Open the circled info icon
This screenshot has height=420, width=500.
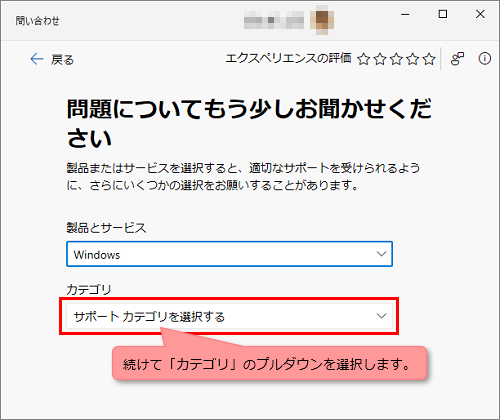(485, 59)
